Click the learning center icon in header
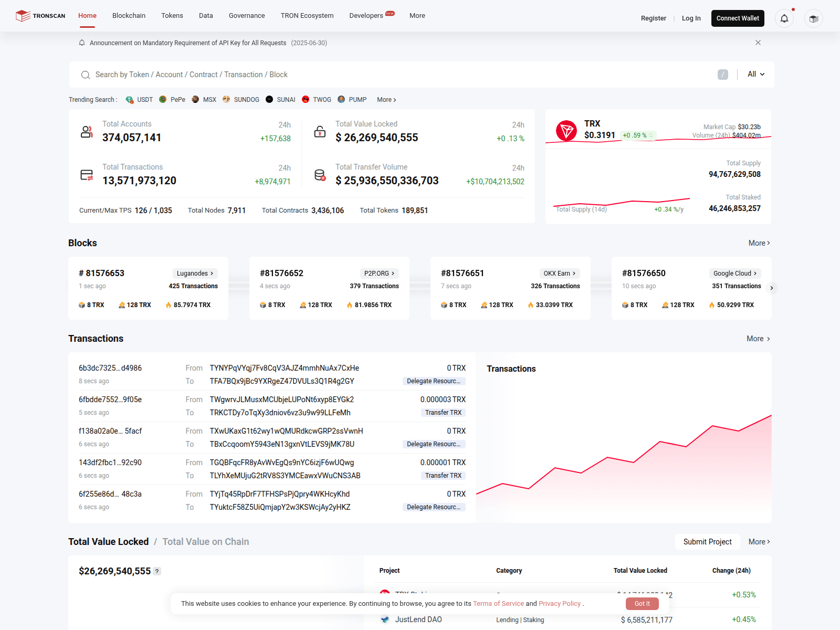The height and width of the screenshot is (630, 840). point(813,18)
